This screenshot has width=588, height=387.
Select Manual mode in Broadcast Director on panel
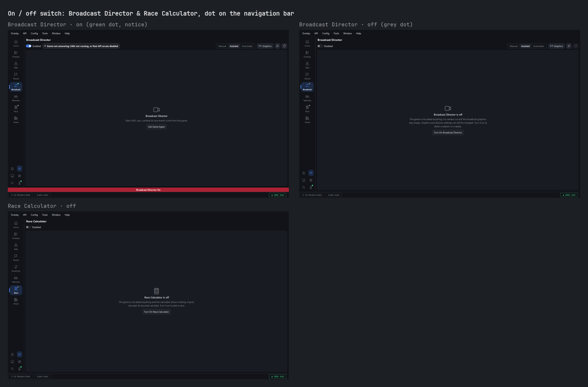(x=222, y=46)
